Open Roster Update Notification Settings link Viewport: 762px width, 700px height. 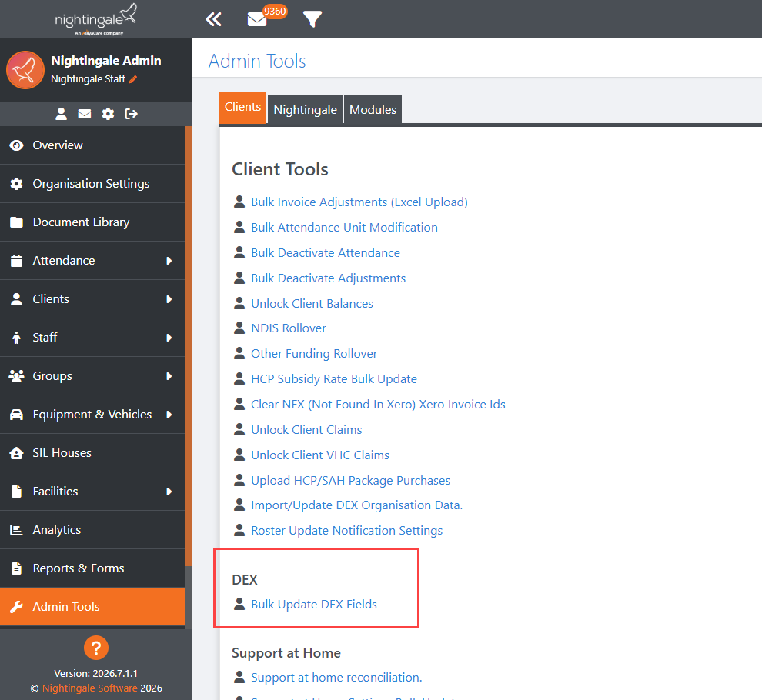click(x=346, y=531)
